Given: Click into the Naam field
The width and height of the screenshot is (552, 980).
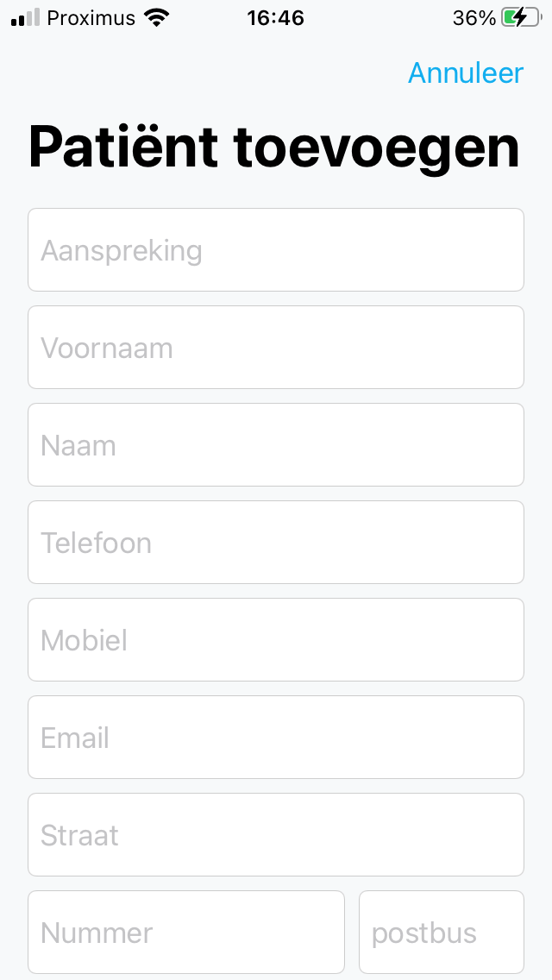Looking at the screenshot, I should pos(276,444).
